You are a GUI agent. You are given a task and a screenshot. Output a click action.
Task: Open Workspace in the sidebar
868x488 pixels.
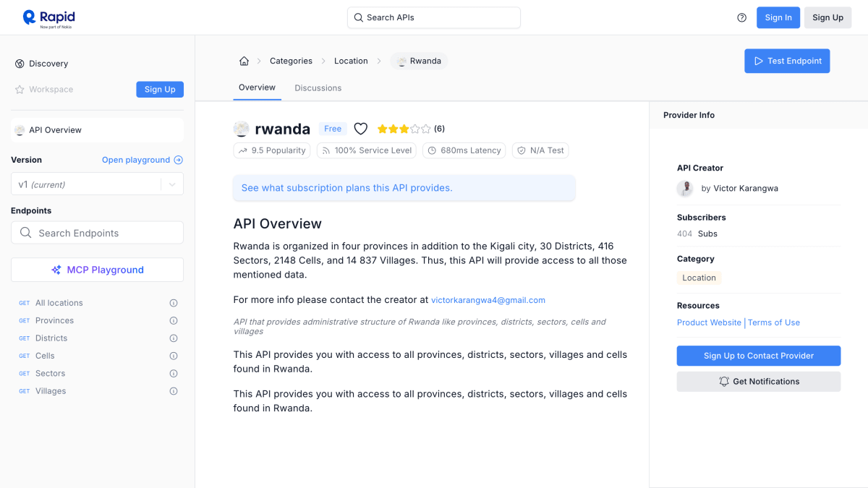[51, 90]
